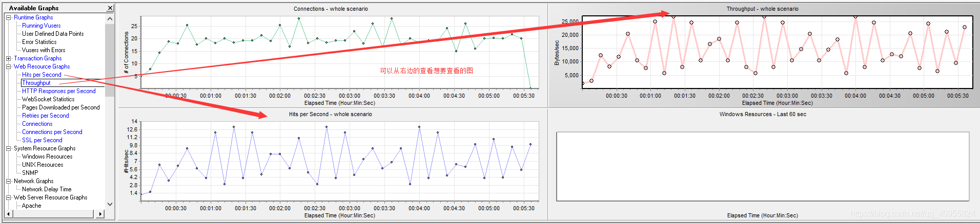Open the Running Vusers graph

point(41,26)
